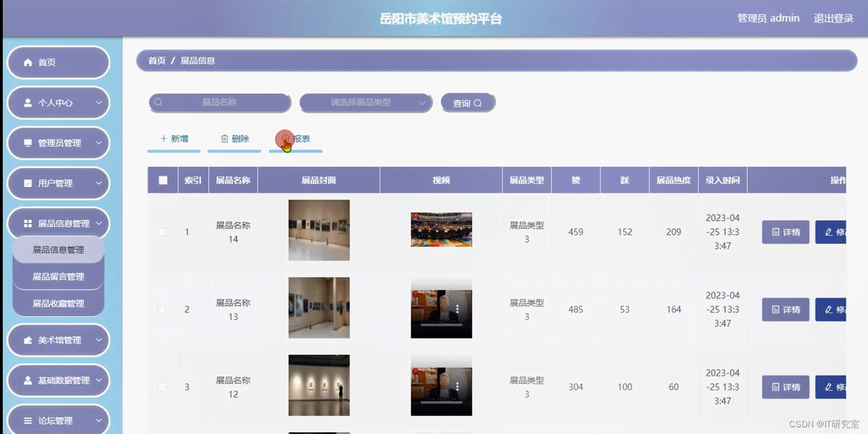Viewport: 868px width, 434px height.
Task: Click the list icon in 论坛管理
Action: [x=28, y=421]
